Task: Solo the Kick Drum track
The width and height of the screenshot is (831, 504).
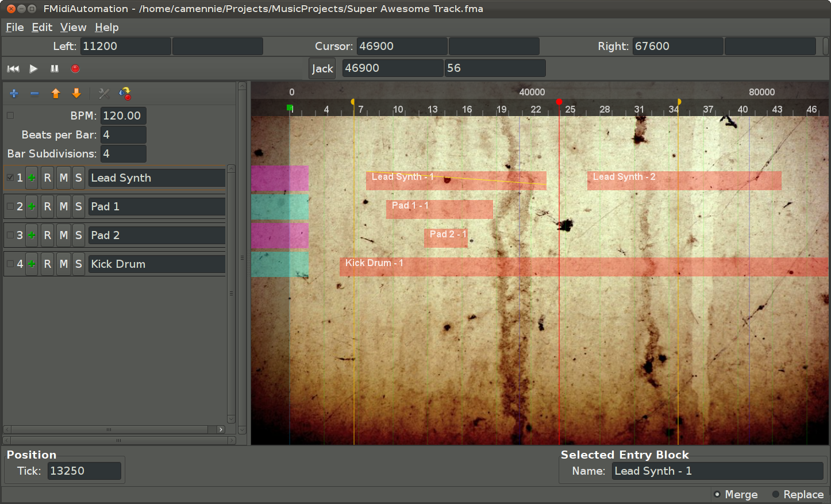Action: [79, 264]
